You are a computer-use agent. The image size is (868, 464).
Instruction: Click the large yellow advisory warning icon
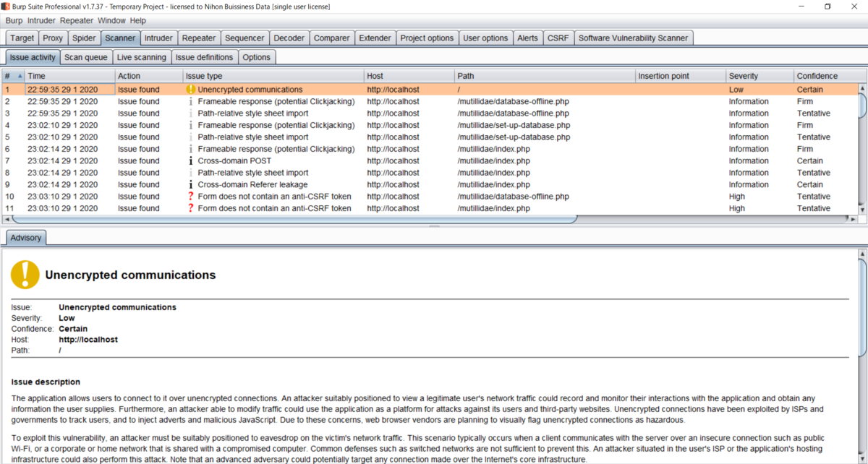[x=25, y=275]
